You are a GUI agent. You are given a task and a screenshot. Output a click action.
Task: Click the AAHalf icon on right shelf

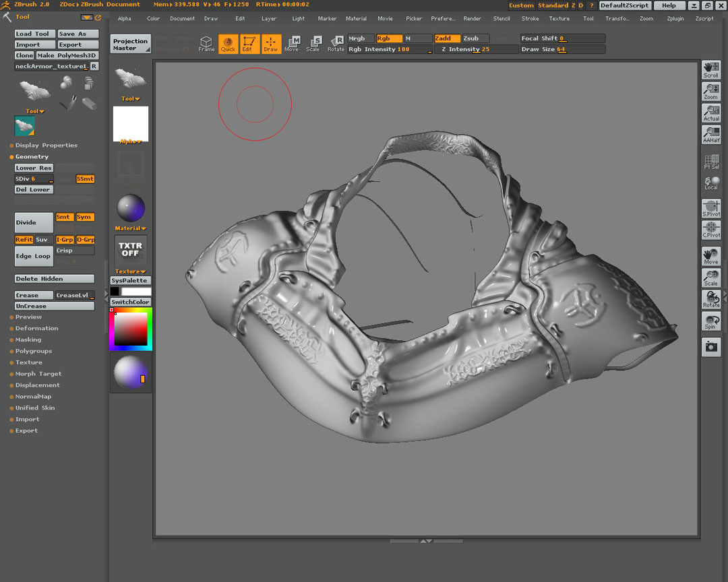click(710, 134)
